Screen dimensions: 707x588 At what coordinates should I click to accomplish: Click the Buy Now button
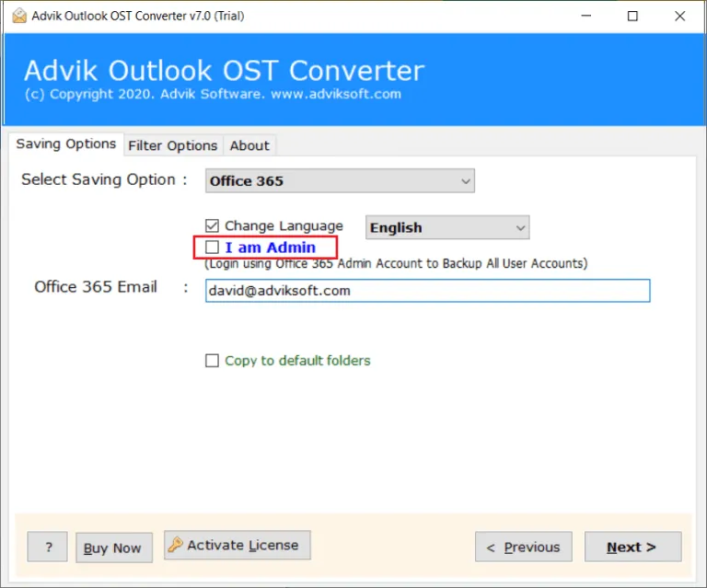click(114, 548)
